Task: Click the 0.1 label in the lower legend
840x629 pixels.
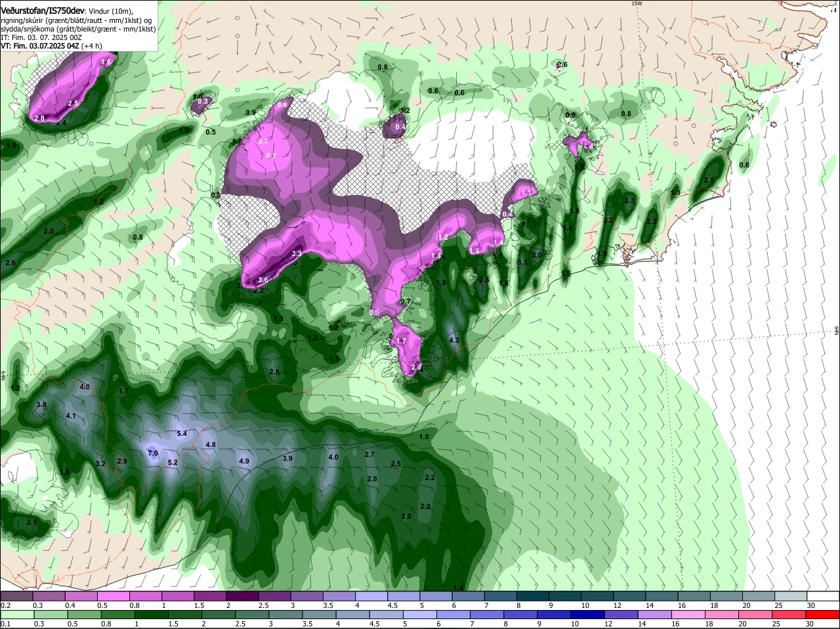Action: pyautogui.click(x=5, y=624)
